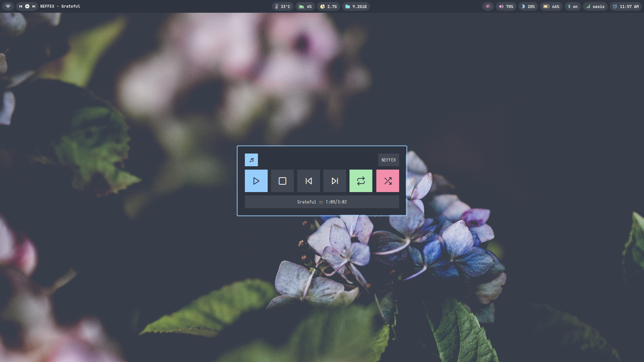Viewport: 644px width, 362px height.
Task: Click the 9.2GiB disk usage module
Action: [x=356, y=6]
